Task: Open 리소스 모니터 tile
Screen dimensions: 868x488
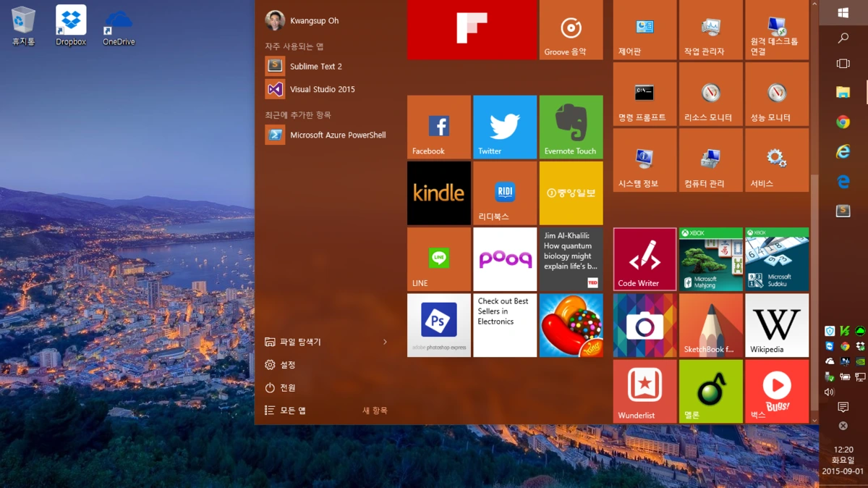Action: [x=711, y=93]
